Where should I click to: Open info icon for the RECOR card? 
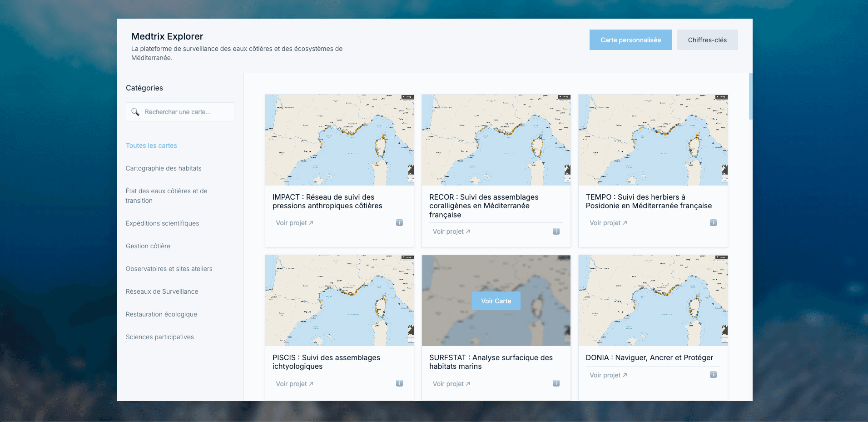(556, 231)
